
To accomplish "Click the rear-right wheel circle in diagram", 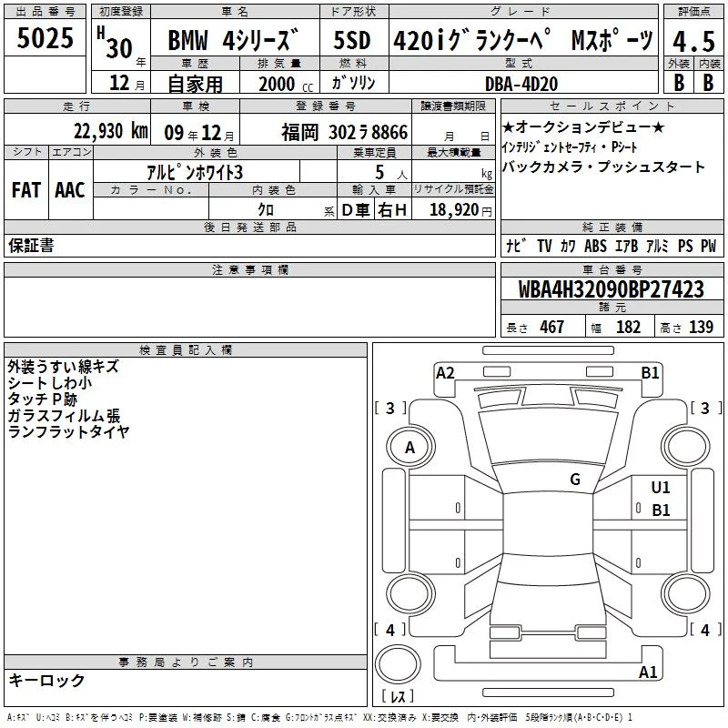I will [686, 593].
